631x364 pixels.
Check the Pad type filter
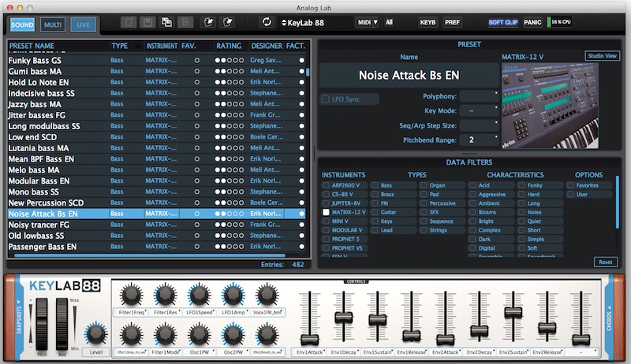(424, 194)
